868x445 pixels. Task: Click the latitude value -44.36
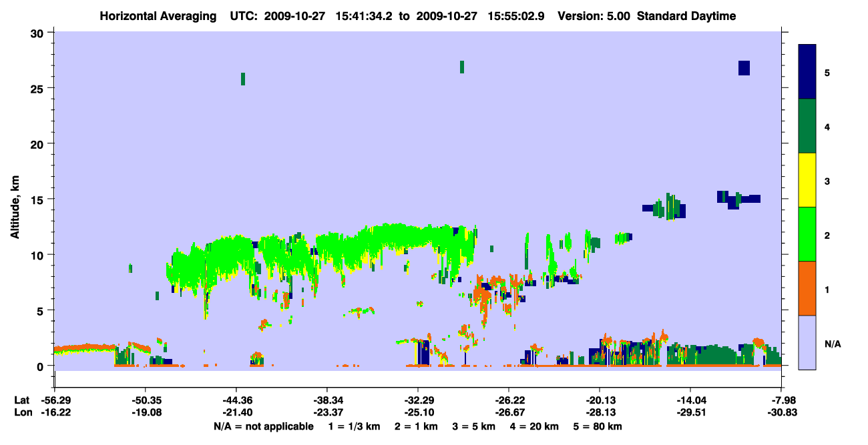click(x=236, y=400)
